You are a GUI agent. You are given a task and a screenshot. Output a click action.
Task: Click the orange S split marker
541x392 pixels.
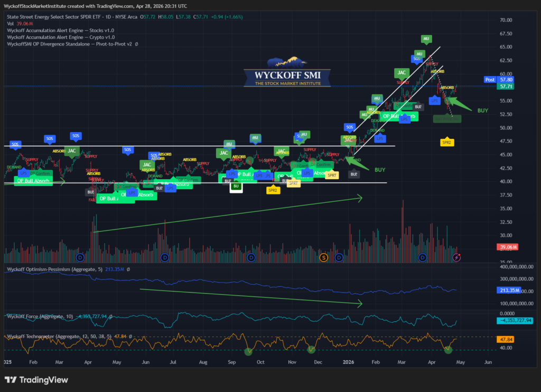coord(323,257)
